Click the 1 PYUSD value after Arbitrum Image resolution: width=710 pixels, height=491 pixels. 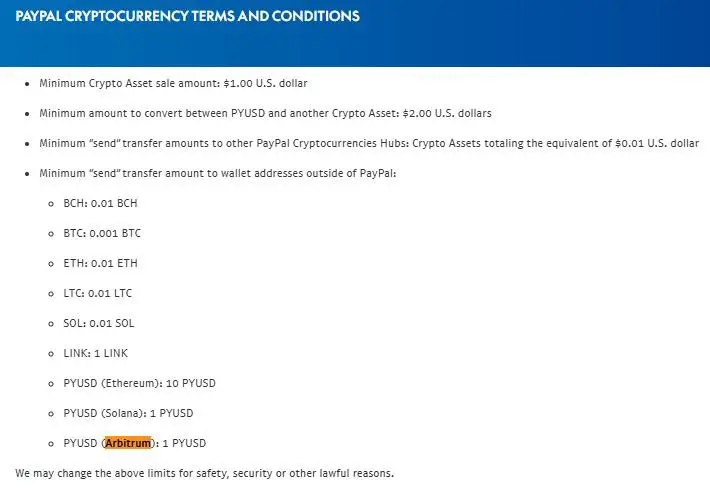click(x=184, y=443)
